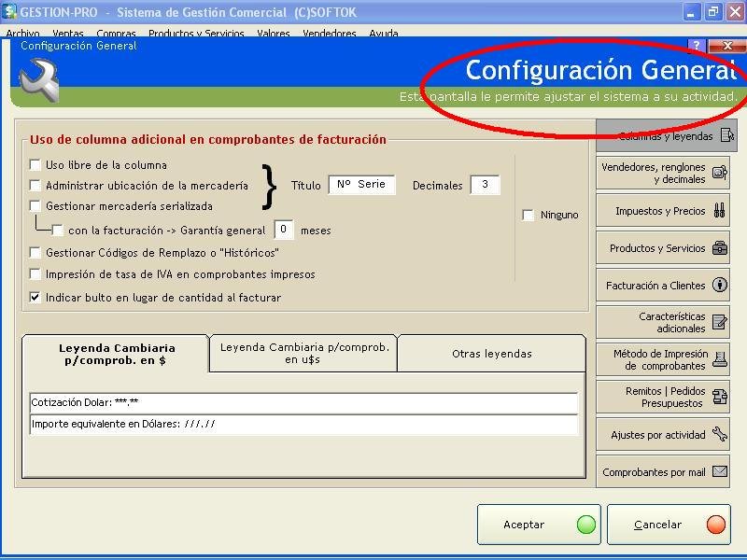The height and width of the screenshot is (560, 747).
Task: Select Leyenda Cambiaria p/comprob. en u$s tab
Action: tap(303, 353)
